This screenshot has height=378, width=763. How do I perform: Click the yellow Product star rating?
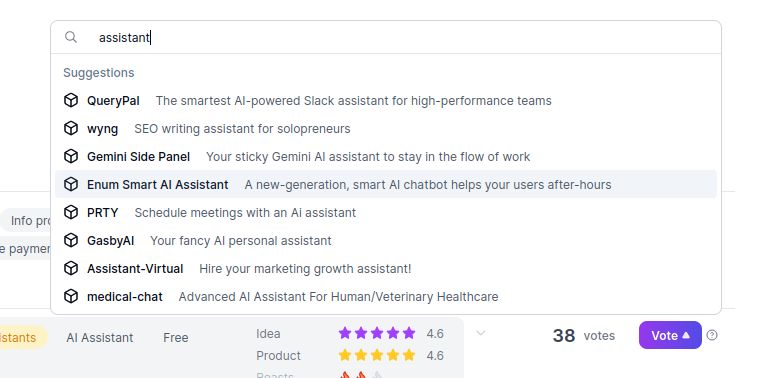377,355
